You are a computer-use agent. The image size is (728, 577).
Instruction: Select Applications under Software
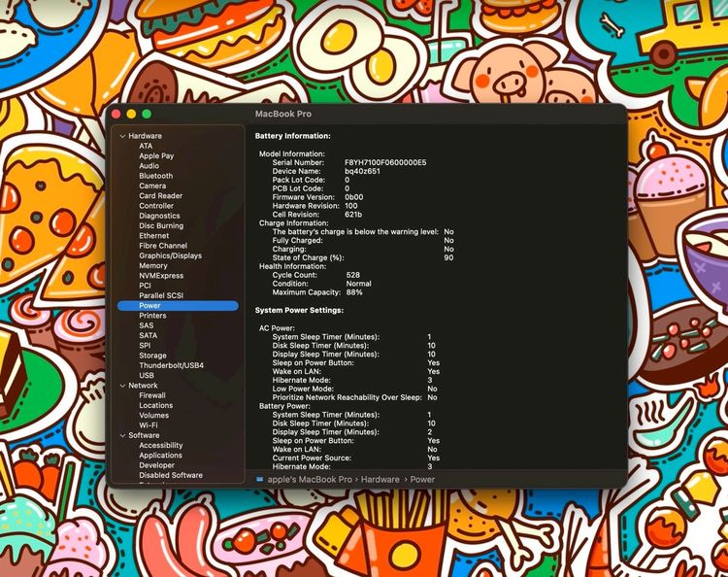tap(160, 456)
